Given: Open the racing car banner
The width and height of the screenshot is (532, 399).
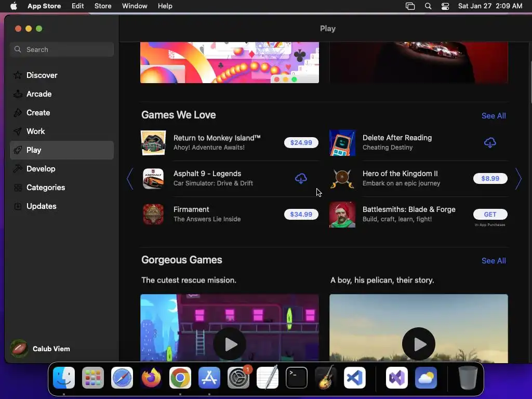Looking at the screenshot, I should [x=419, y=62].
